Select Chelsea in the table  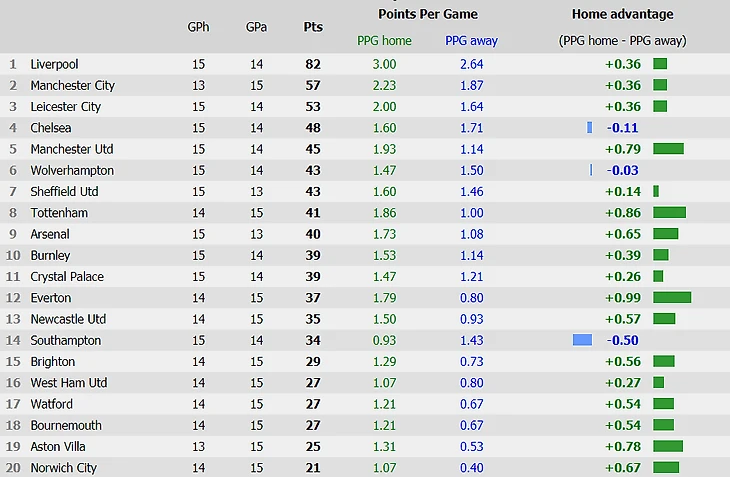[51, 128]
